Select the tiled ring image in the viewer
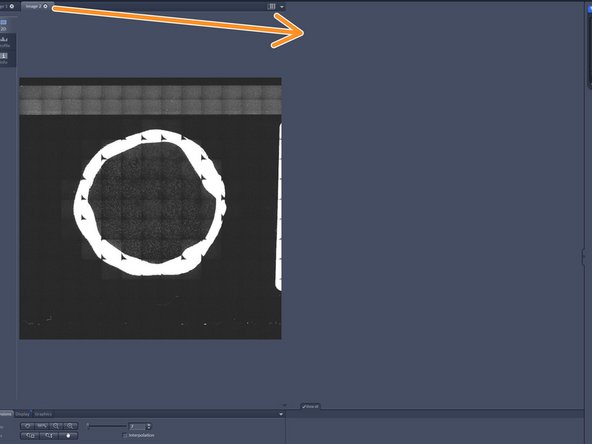Screen dimensions: 592x444 pos(150,208)
